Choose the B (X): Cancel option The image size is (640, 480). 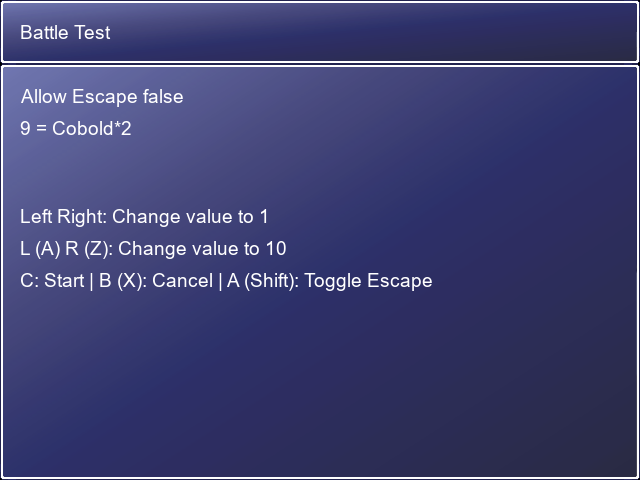tap(155, 281)
